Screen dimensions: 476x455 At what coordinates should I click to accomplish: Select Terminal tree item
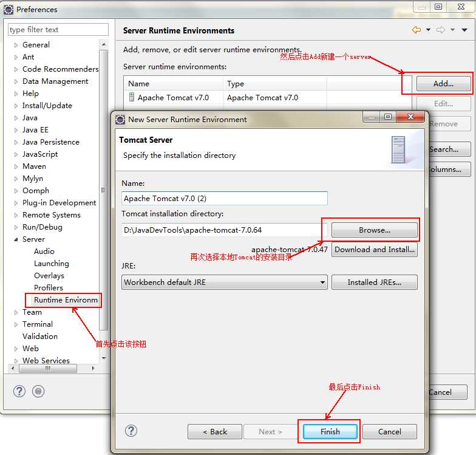tap(38, 324)
